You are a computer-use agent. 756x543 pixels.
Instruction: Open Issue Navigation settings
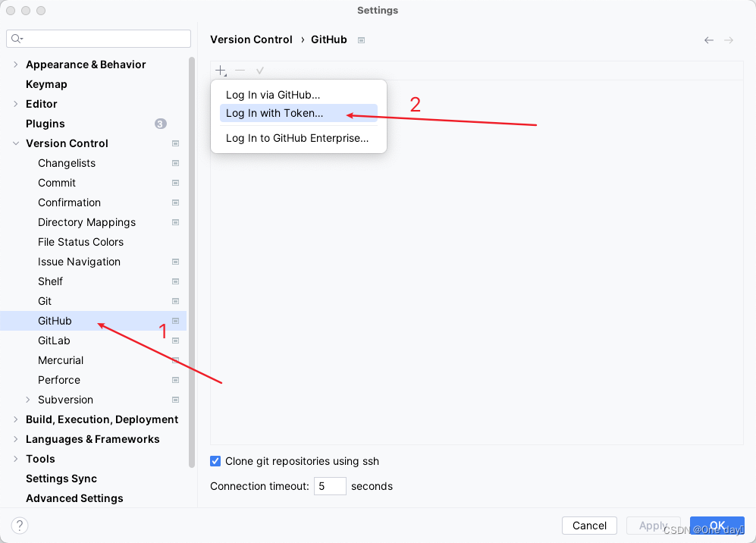pos(79,262)
